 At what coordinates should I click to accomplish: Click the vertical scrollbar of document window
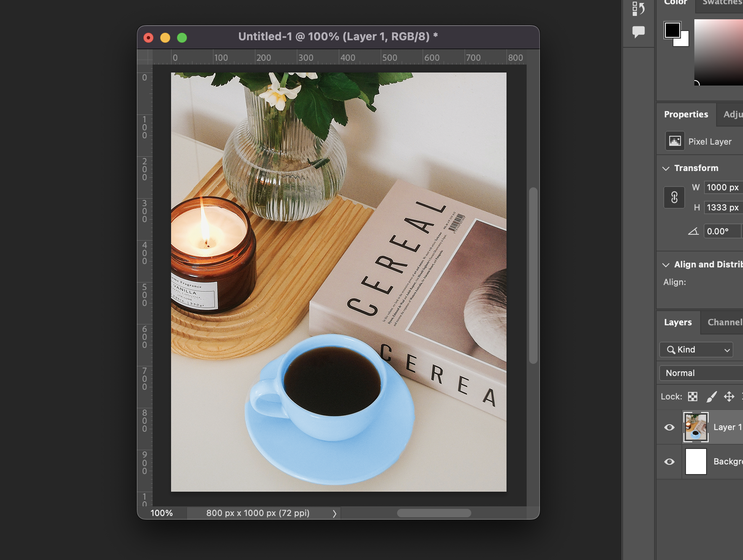coord(533,275)
